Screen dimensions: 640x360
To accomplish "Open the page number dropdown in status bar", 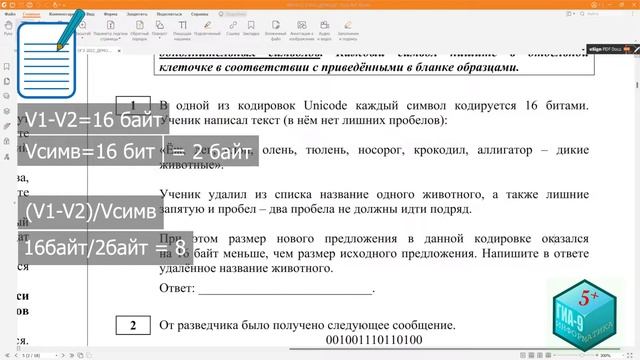I will pos(56,356).
